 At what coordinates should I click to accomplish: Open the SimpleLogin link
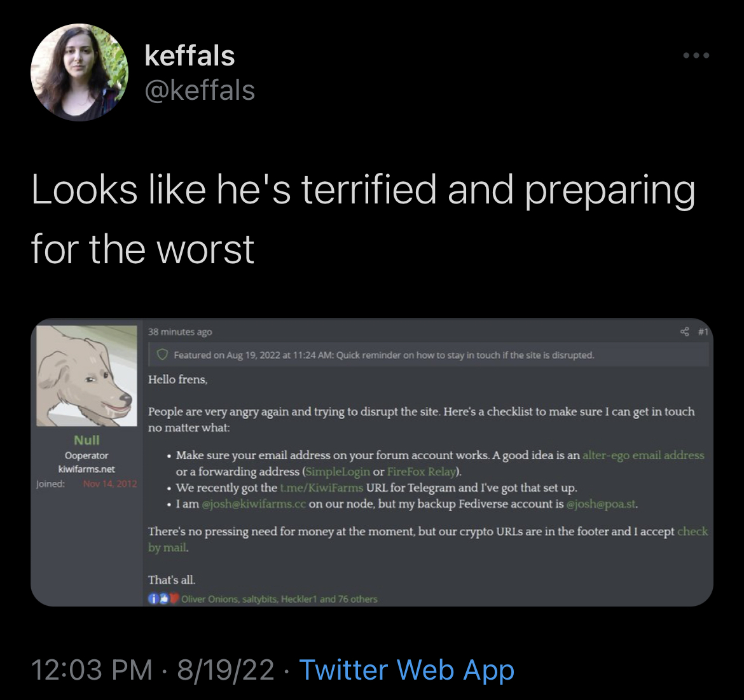tap(338, 472)
